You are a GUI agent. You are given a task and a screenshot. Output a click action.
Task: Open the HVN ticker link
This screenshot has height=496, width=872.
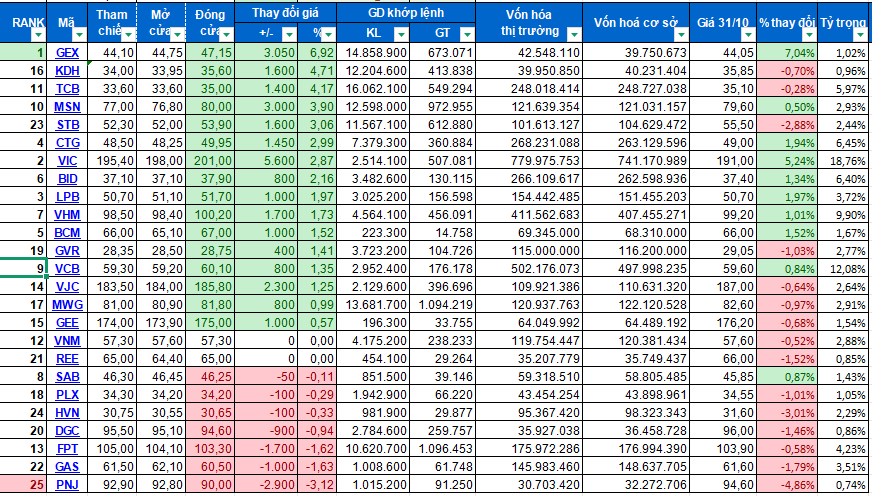(68, 413)
